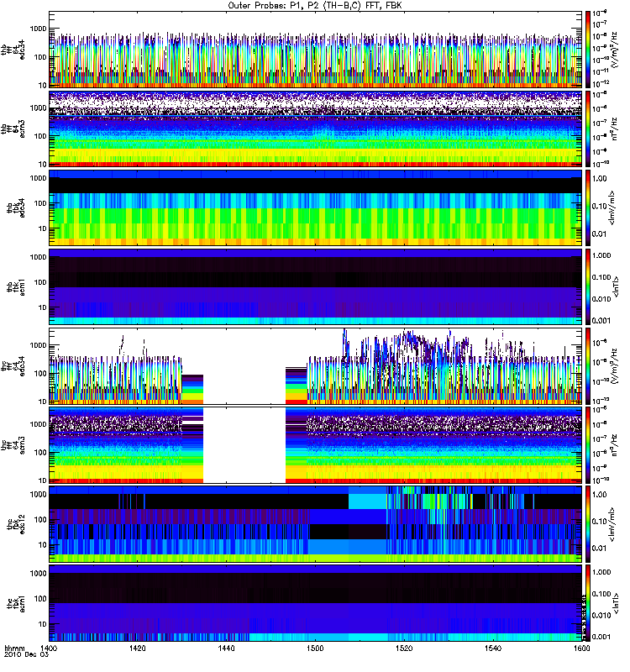
Task: Click the 1540 time axis label
Action: pyautogui.click(x=493, y=648)
